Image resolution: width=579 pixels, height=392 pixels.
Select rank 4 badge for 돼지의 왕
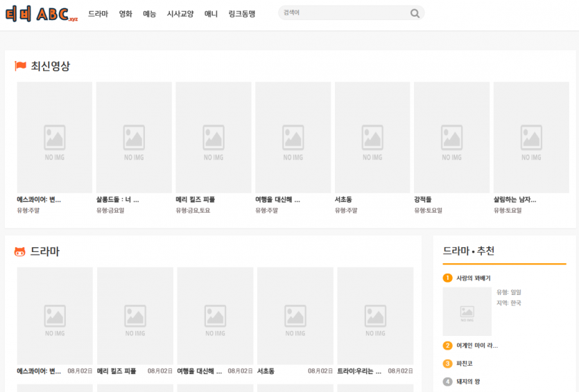click(x=447, y=381)
